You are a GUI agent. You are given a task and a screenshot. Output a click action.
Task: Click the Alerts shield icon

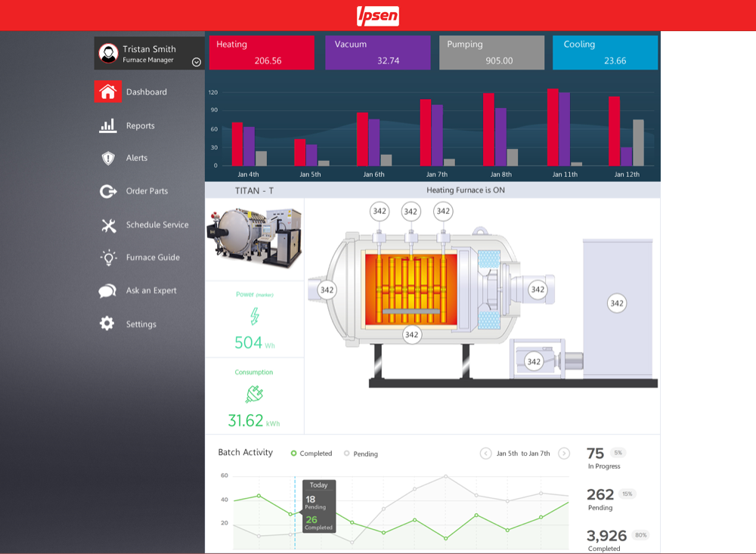click(107, 158)
